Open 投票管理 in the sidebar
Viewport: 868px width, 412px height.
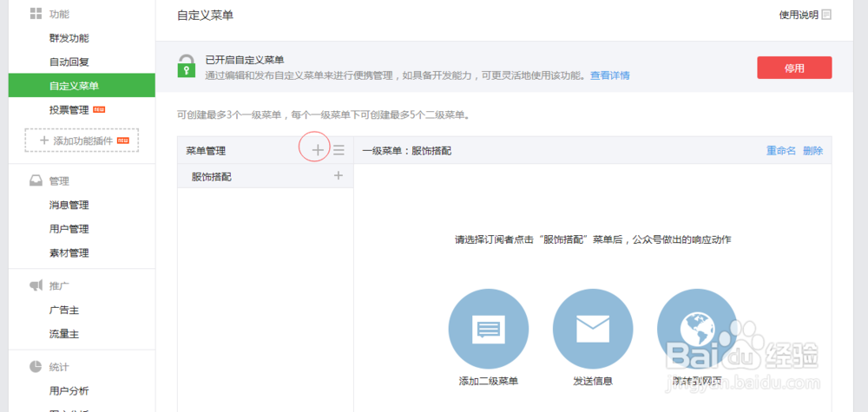69,110
